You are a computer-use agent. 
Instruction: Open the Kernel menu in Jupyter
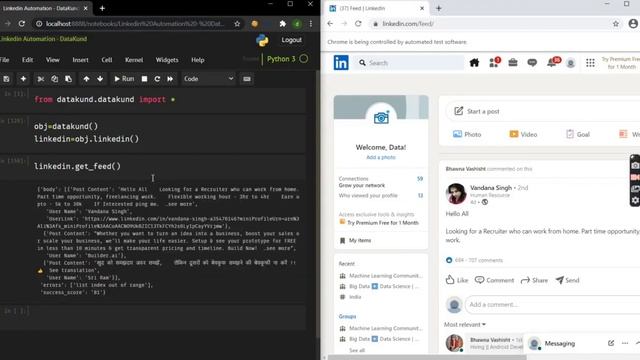pos(134,60)
